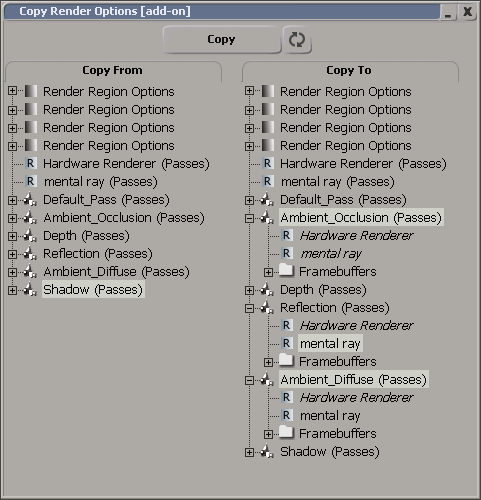Viewport: 481px width, 500px height.
Task: Click the R icon of mental ray under Reflection
Action: [x=287, y=343]
